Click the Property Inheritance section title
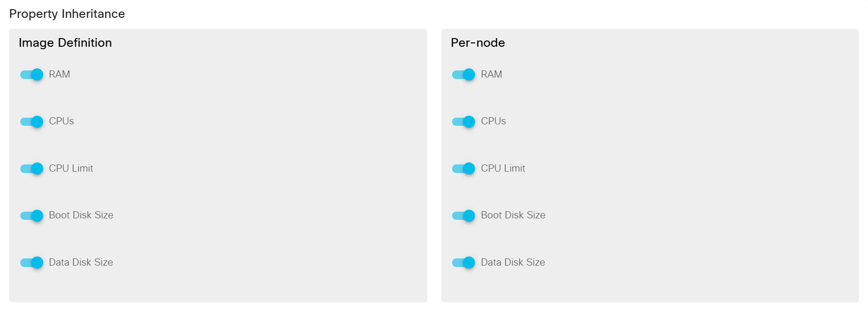 [67, 14]
